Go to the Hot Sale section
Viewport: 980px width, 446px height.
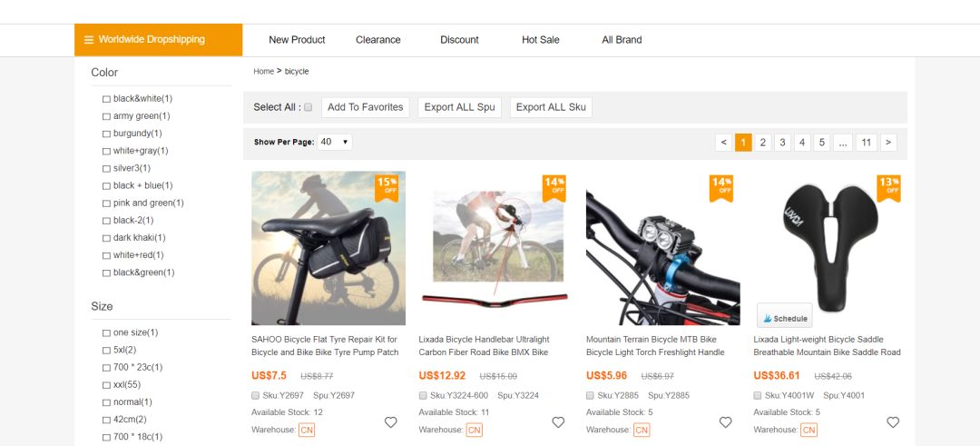541,40
